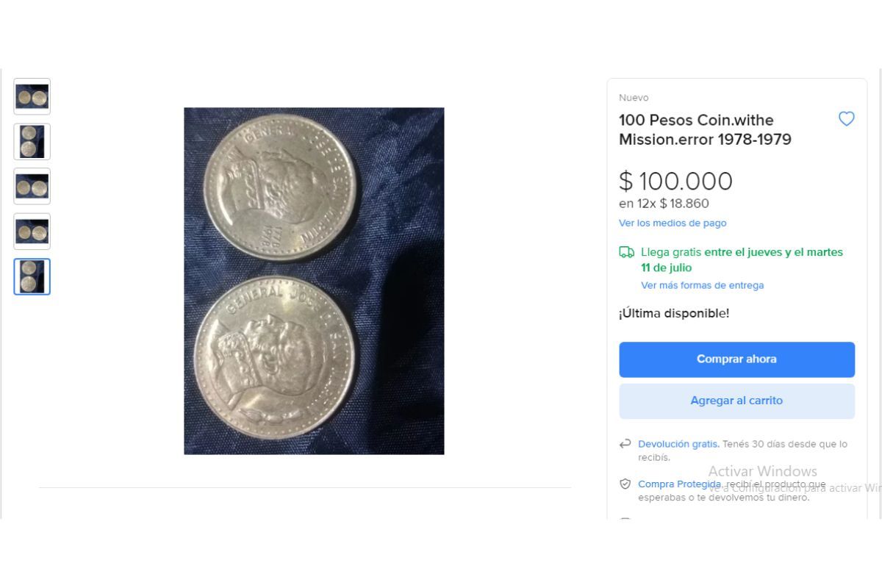This screenshot has width=882, height=588.
Task: Open the main coin photo
Action: (314, 281)
